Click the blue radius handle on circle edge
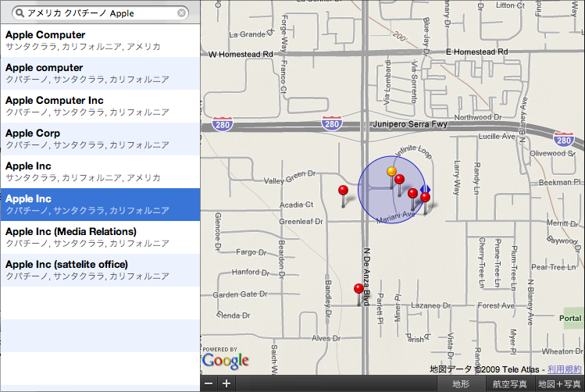 pyautogui.click(x=426, y=189)
